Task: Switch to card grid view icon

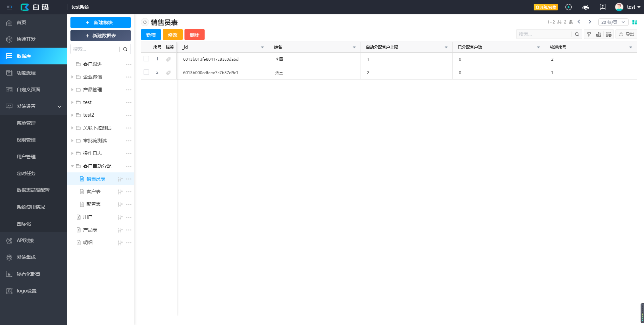Action: (x=635, y=22)
